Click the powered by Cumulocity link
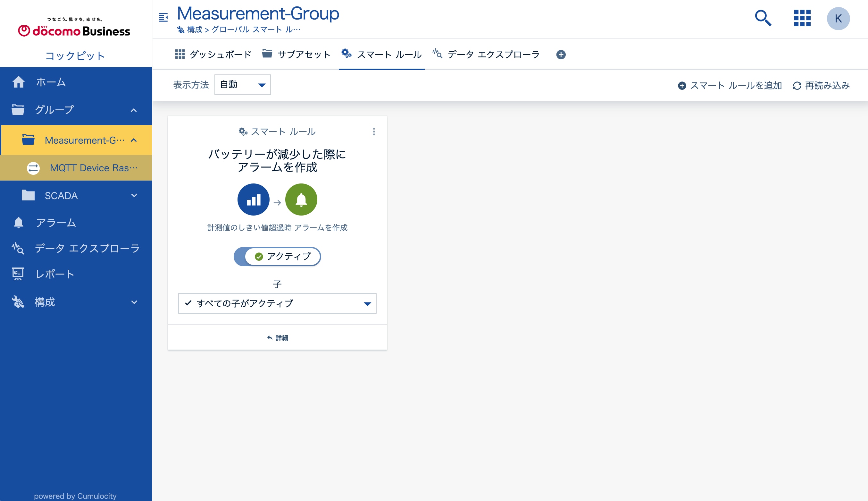Image resolution: width=868 pixels, height=501 pixels. click(x=75, y=496)
